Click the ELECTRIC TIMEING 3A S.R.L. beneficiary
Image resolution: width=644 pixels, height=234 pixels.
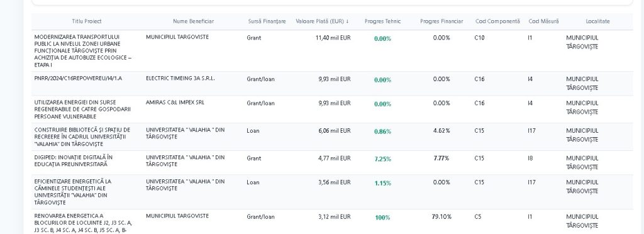pyautogui.click(x=180, y=79)
